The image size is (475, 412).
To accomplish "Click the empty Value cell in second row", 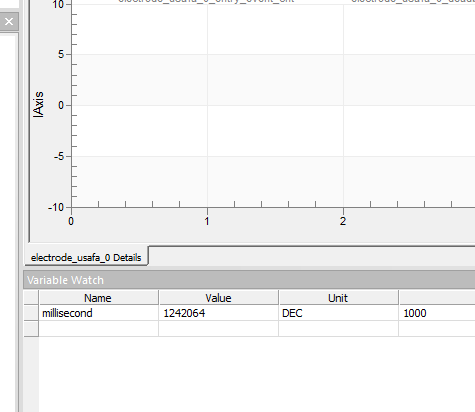I will click(219, 329).
